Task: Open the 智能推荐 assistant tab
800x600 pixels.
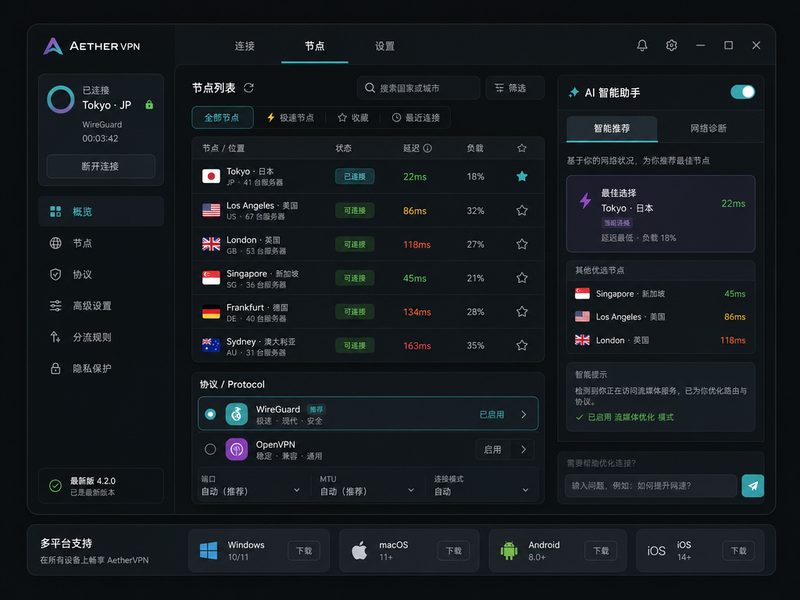Action: pos(612,128)
